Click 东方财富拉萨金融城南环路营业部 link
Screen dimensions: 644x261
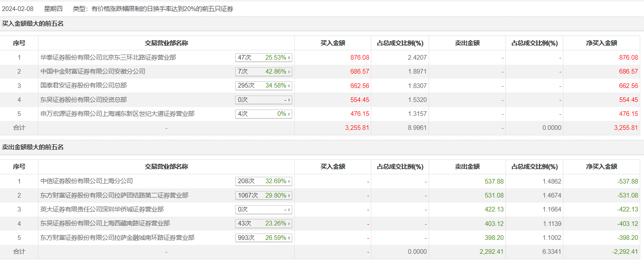(117, 238)
